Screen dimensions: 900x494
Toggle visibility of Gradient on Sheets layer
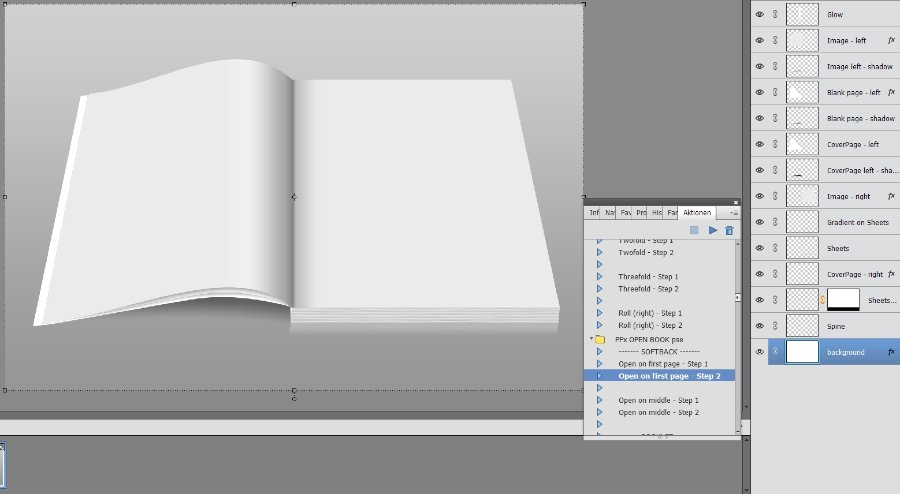[x=760, y=222]
